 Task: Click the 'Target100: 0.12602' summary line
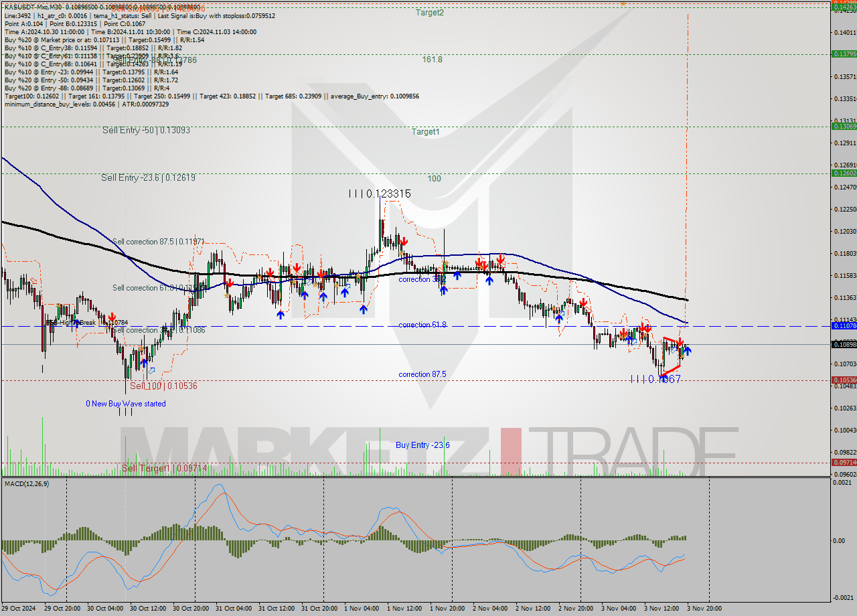pyautogui.click(x=212, y=96)
